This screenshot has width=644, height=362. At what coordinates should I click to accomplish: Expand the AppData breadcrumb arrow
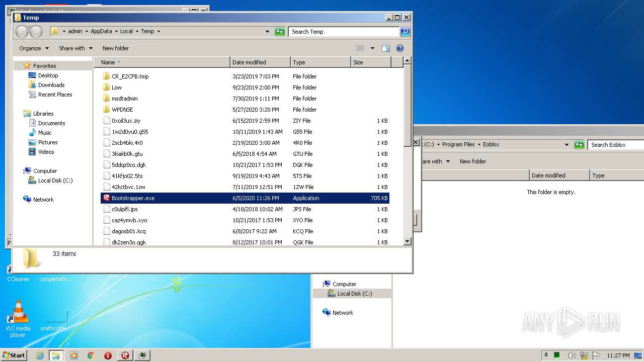point(116,32)
